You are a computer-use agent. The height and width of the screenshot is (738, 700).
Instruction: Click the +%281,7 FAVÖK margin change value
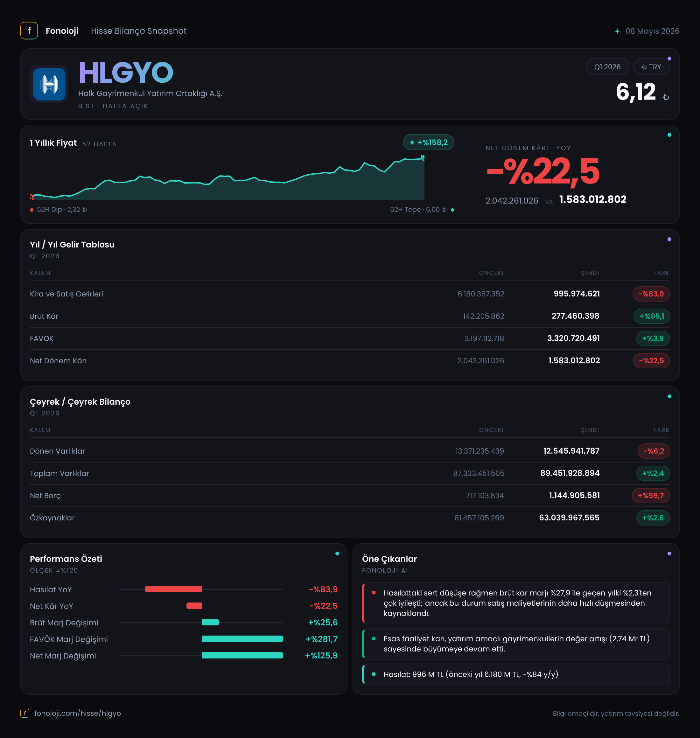pos(321,639)
